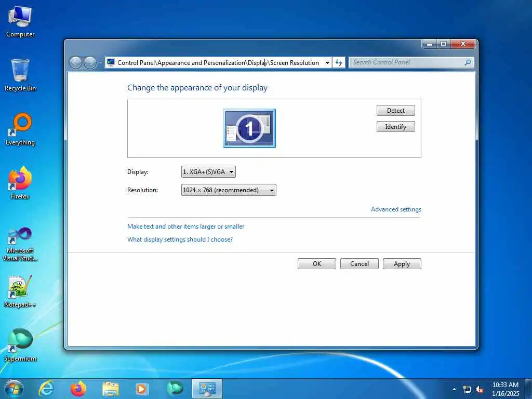532x399 pixels.
Task: Open Advanced settings link
Action: [396, 209]
